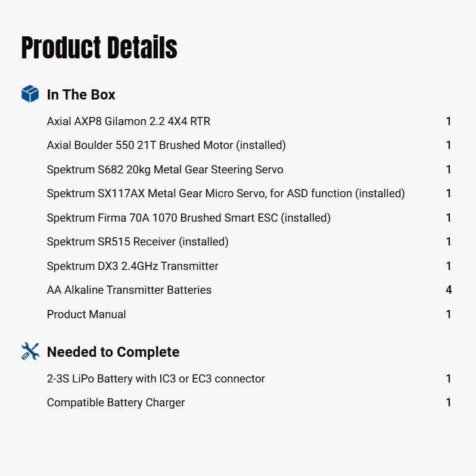Click the blue box icon
This screenshot has height=476, width=476.
coord(30,94)
